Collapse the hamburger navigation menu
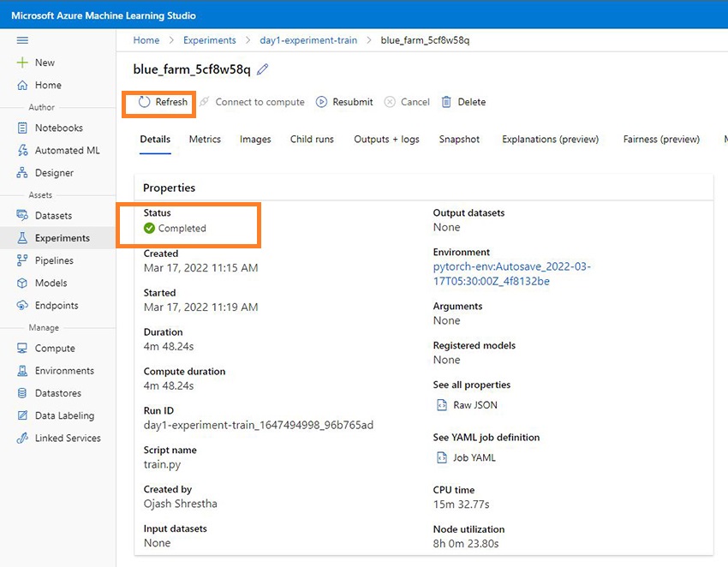Screen dimensions: 728x567 tap(23, 40)
